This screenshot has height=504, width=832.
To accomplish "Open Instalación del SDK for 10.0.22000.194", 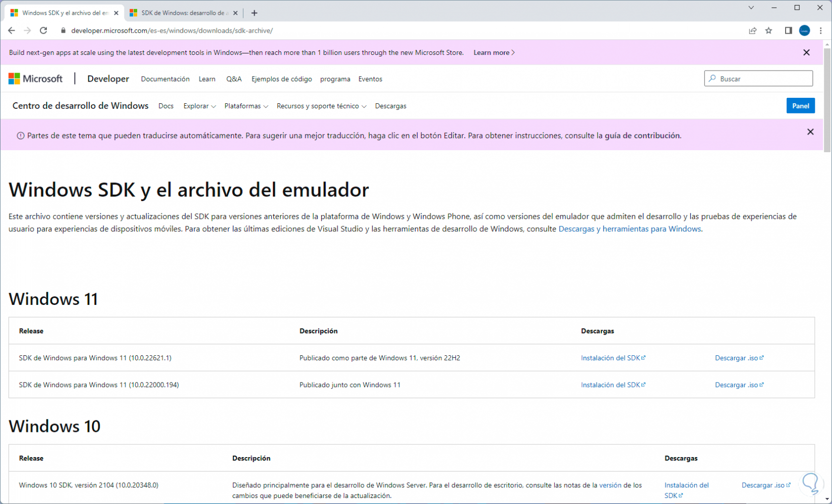I will pos(613,385).
